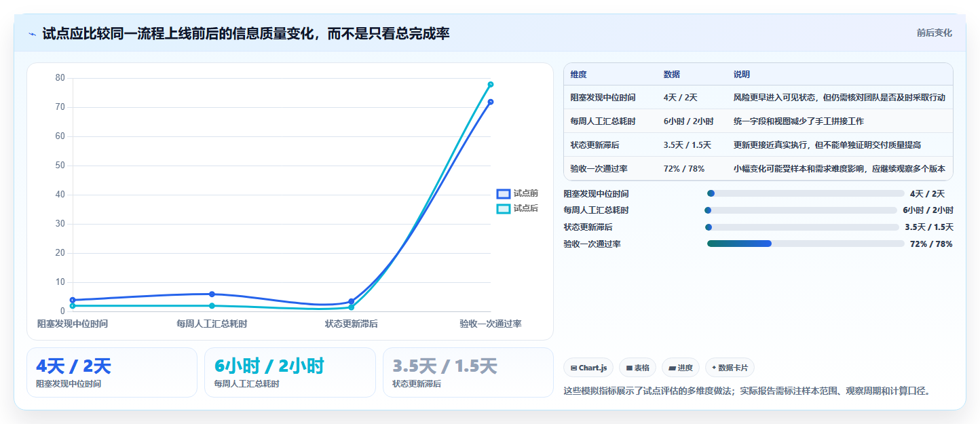Click the 数据 column header
This screenshot has height=424, width=980.
(672, 75)
